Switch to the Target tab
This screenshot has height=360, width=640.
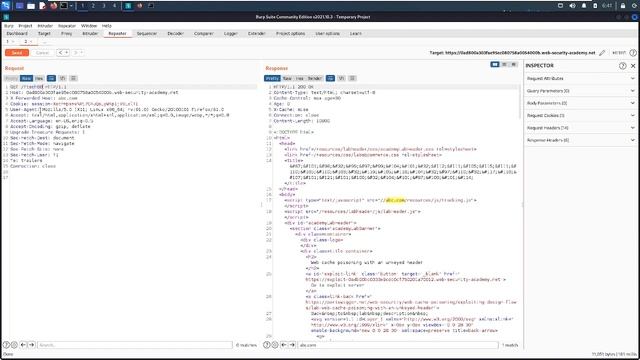click(44, 33)
